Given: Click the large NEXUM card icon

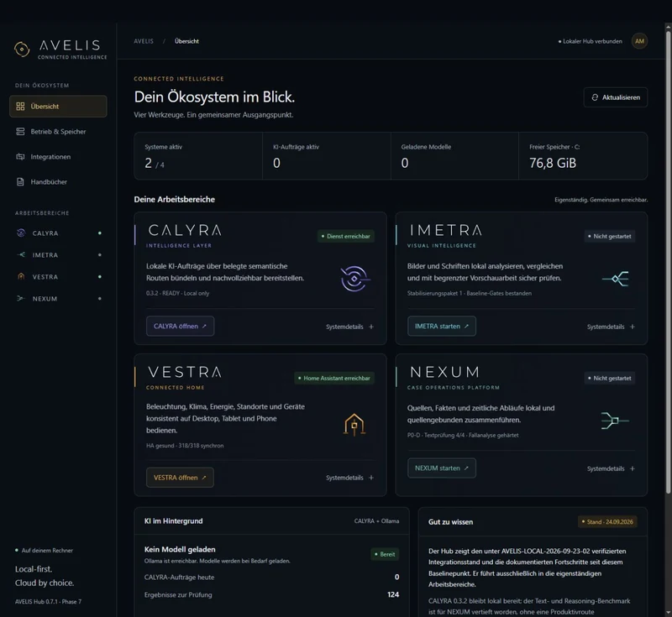Looking at the screenshot, I should [x=615, y=421].
